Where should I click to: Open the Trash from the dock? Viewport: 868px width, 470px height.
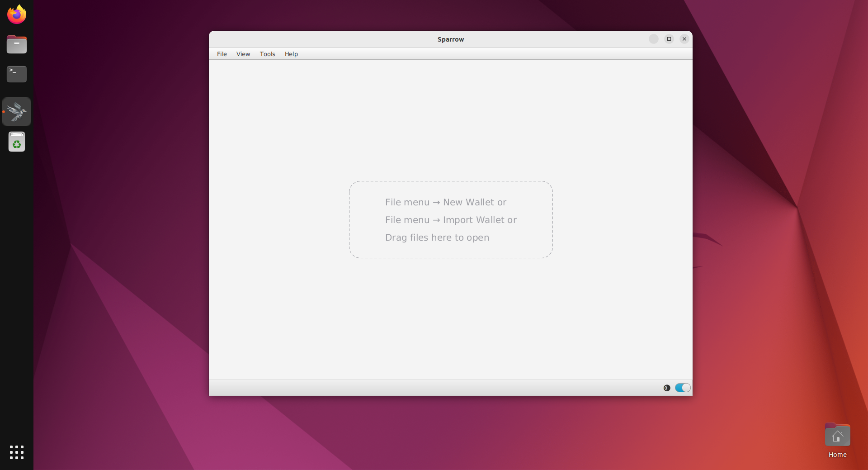tap(17, 142)
